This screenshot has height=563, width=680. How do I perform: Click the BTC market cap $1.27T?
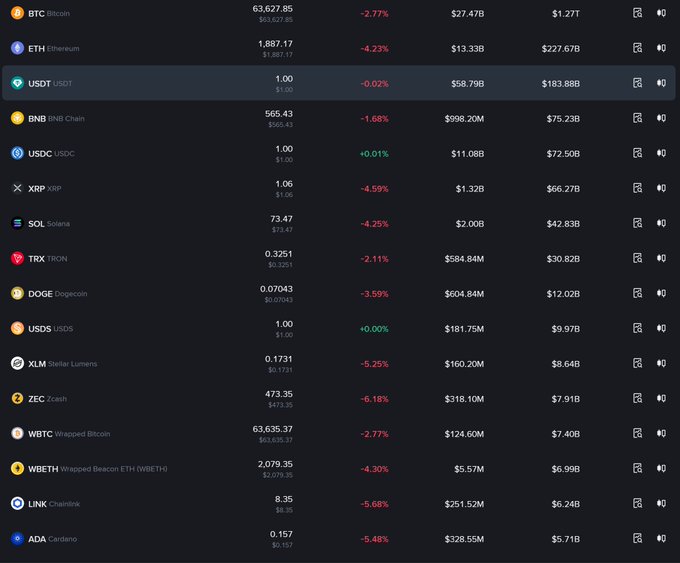(566, 14)
